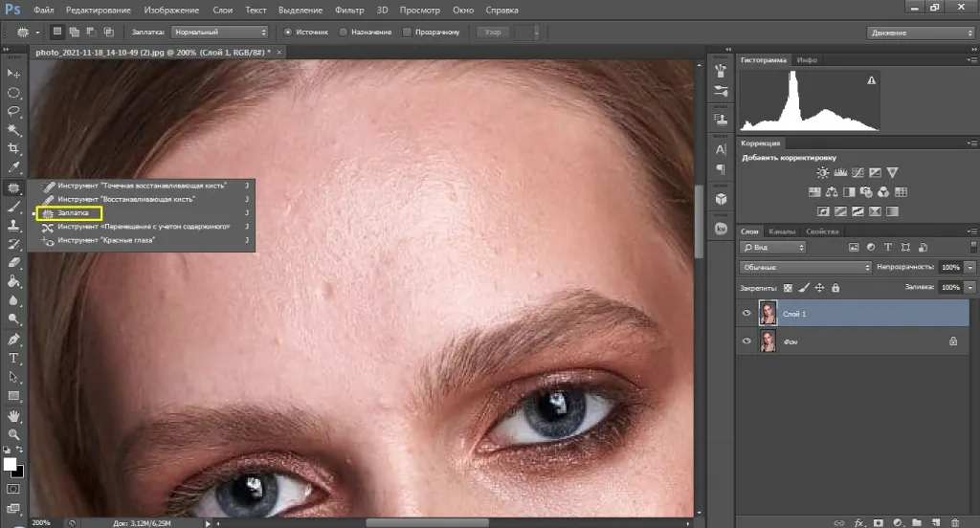Select the Type tool in toolbar
This screenshot has width=980, height=528.
[13, 358]
